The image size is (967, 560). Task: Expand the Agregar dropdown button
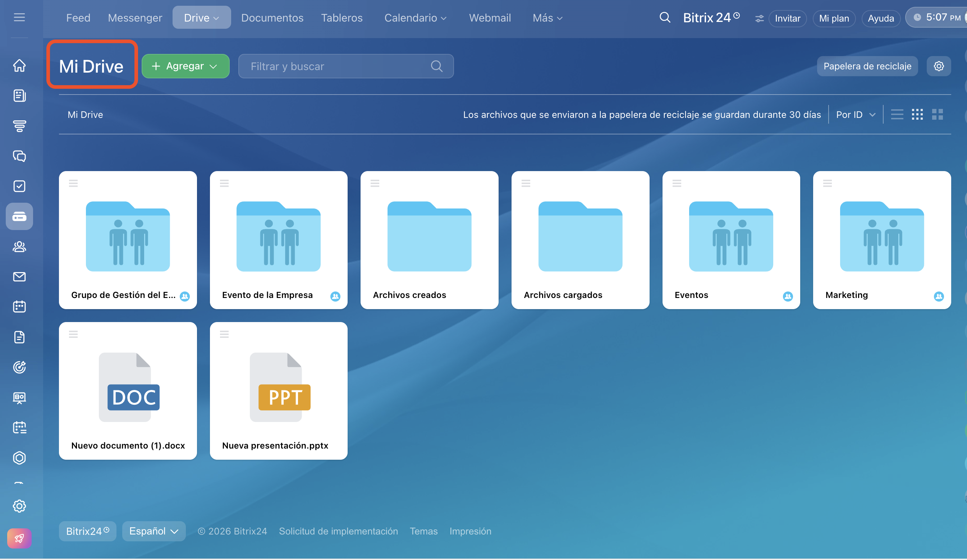[x=185, y=66]
